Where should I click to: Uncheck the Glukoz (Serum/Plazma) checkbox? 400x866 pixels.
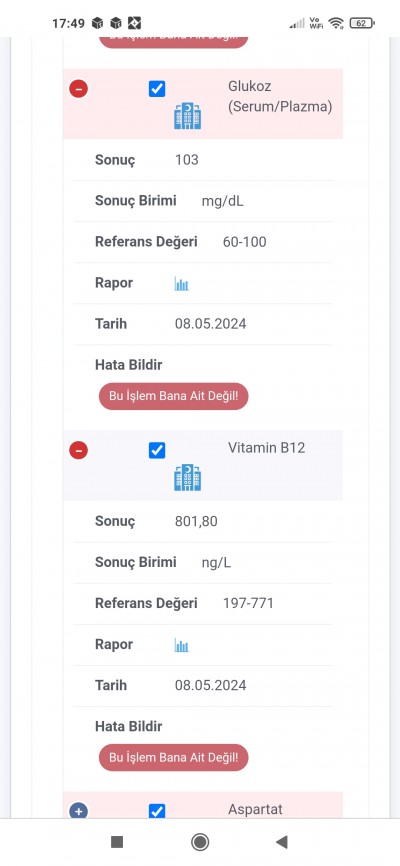tap(157, 88)
